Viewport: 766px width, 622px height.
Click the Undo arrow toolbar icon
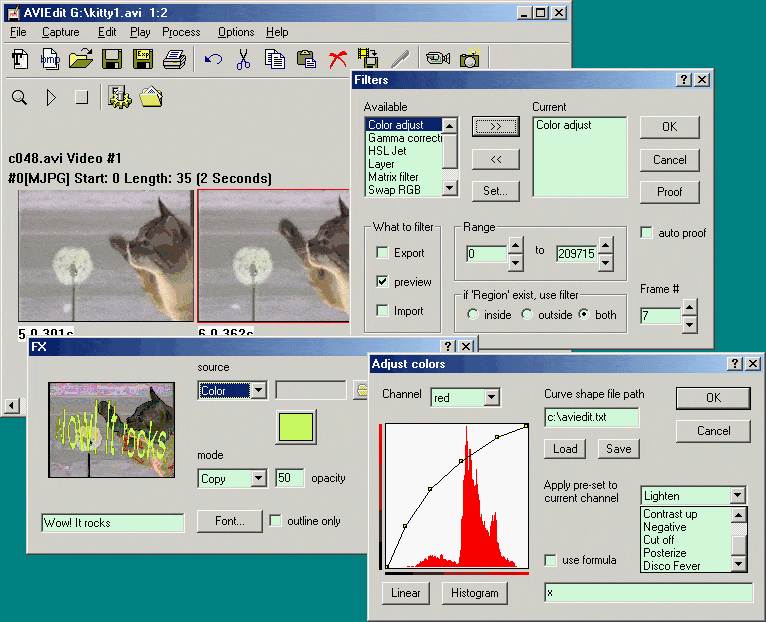point(213,60)
